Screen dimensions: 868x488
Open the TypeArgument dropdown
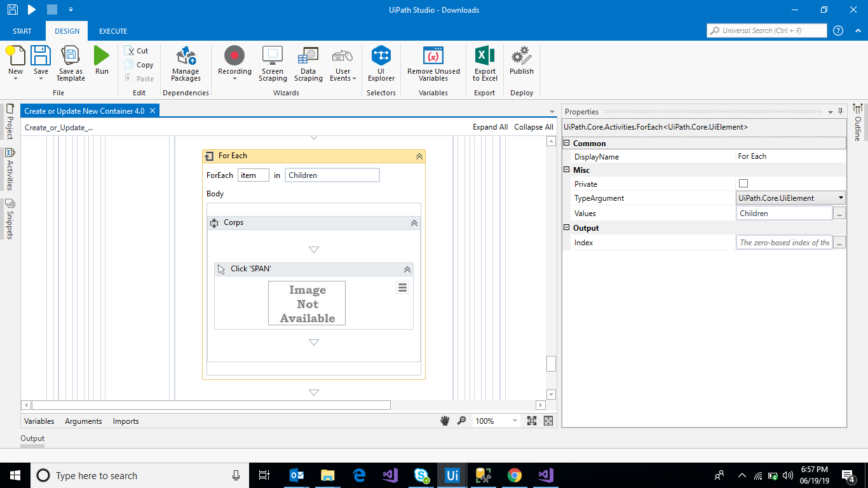click(841, 198)
